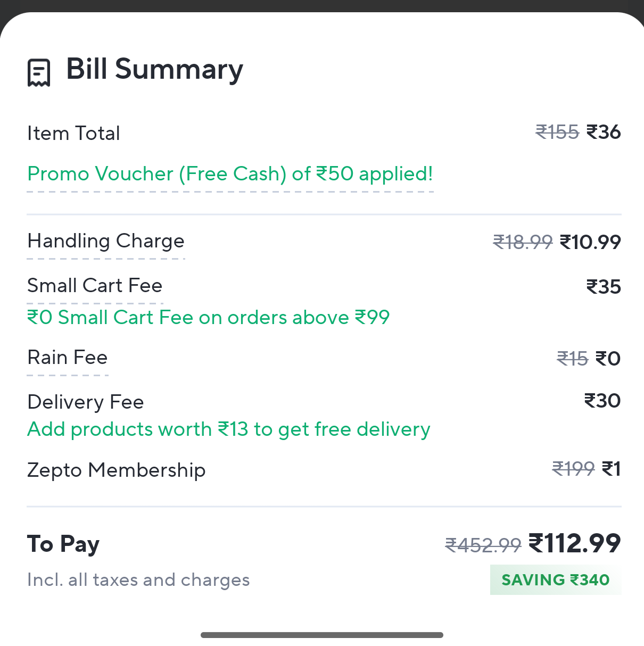Open the Promo Voucher Free Cash details

click(230, 174)
